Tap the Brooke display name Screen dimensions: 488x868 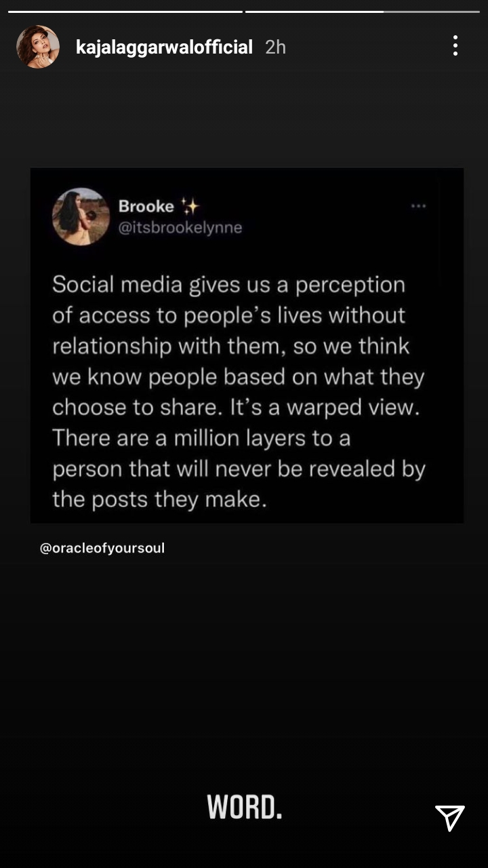point(146,206)
